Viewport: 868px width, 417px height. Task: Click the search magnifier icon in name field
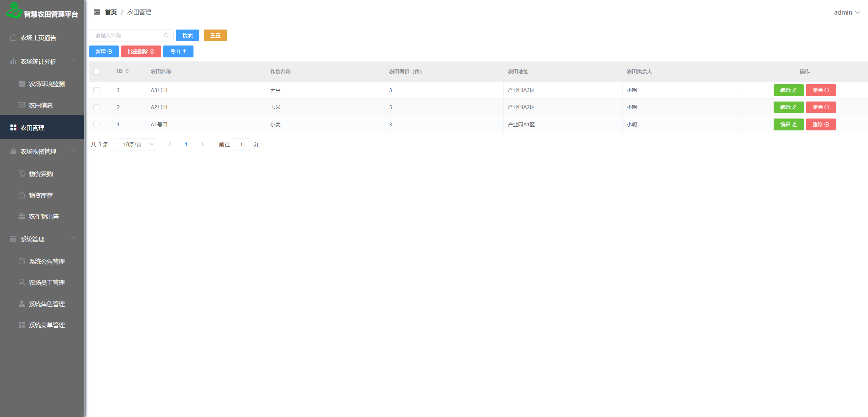pyautogui.click(x=166, y=35)
